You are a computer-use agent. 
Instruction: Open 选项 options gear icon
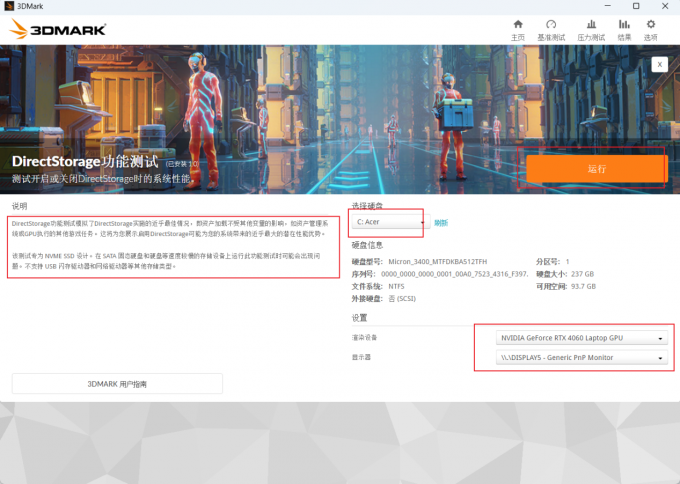(651, 24)
